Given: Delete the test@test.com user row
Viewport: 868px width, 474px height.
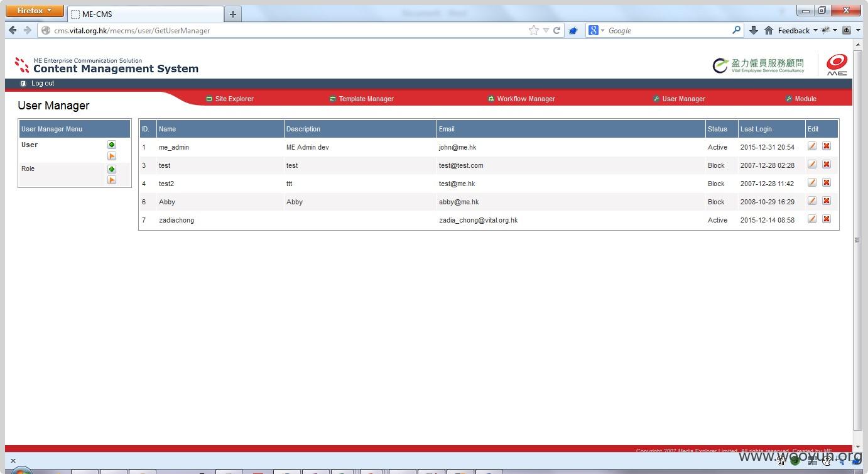Looking at the screenshot, I should (827, 164).
